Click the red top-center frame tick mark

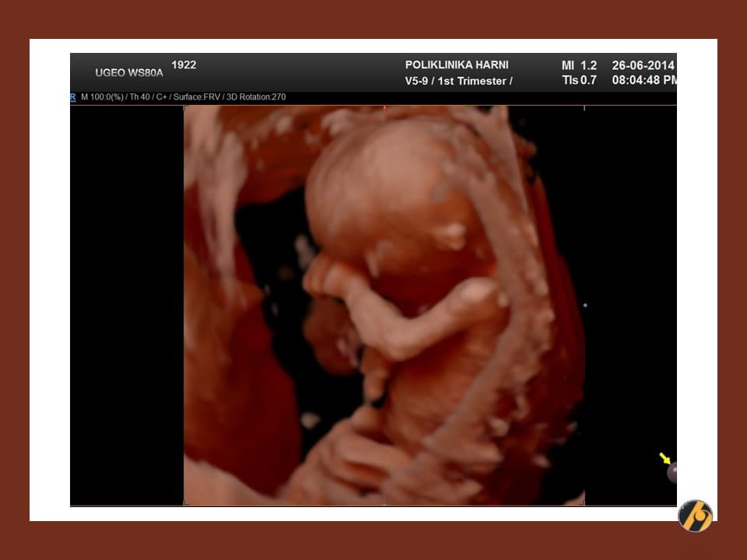tap(384, 107)
